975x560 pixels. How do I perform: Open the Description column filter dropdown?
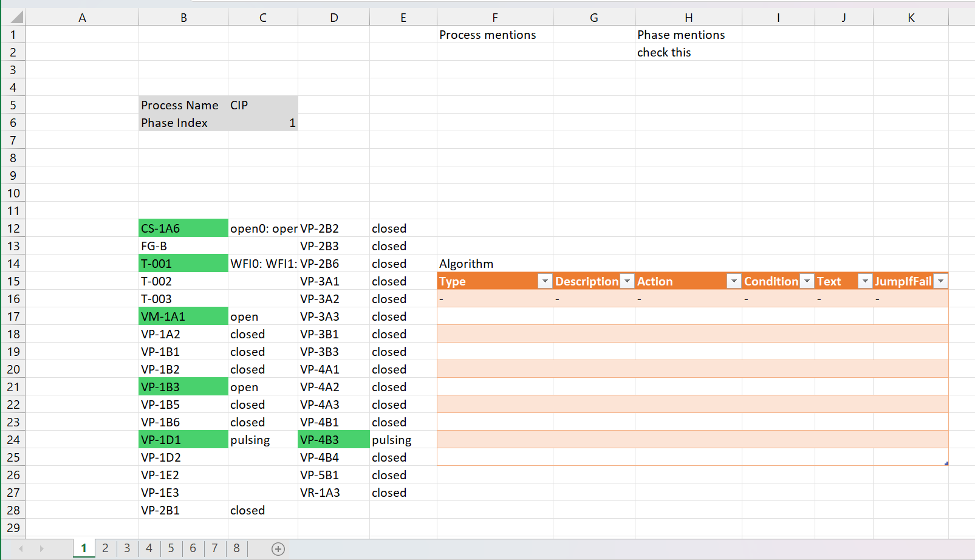click(627, 281)
